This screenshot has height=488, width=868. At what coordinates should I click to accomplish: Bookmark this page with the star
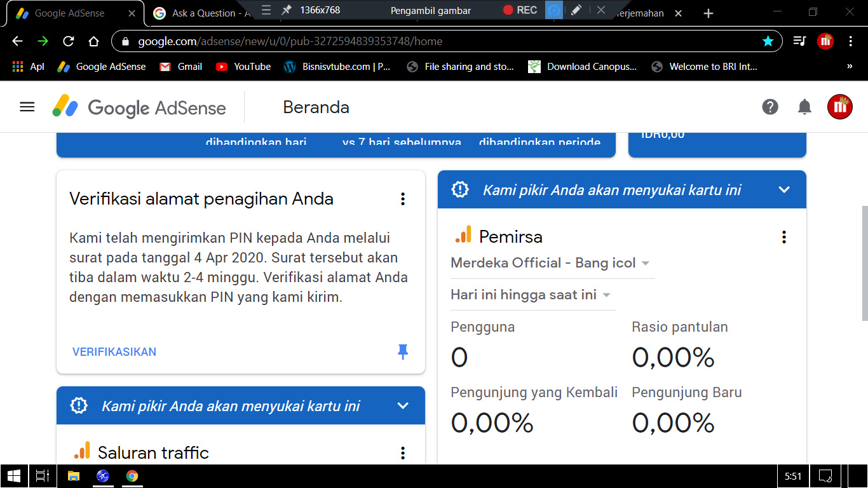pos(768,41)
